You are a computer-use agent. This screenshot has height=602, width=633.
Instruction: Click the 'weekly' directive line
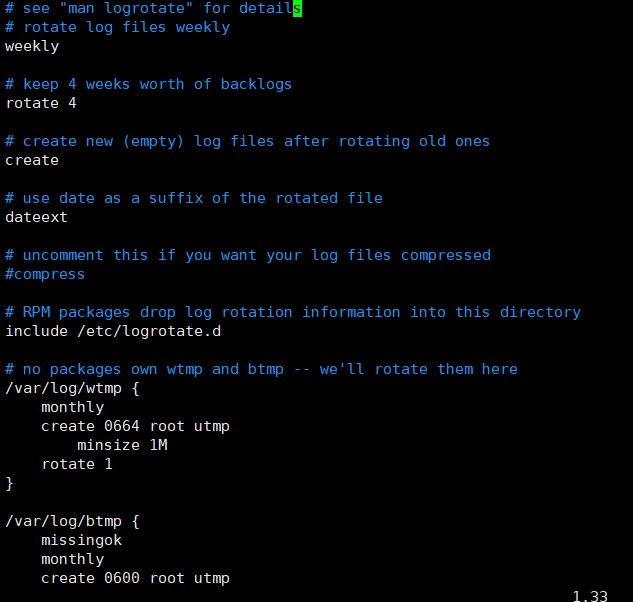tap(32, 46)
